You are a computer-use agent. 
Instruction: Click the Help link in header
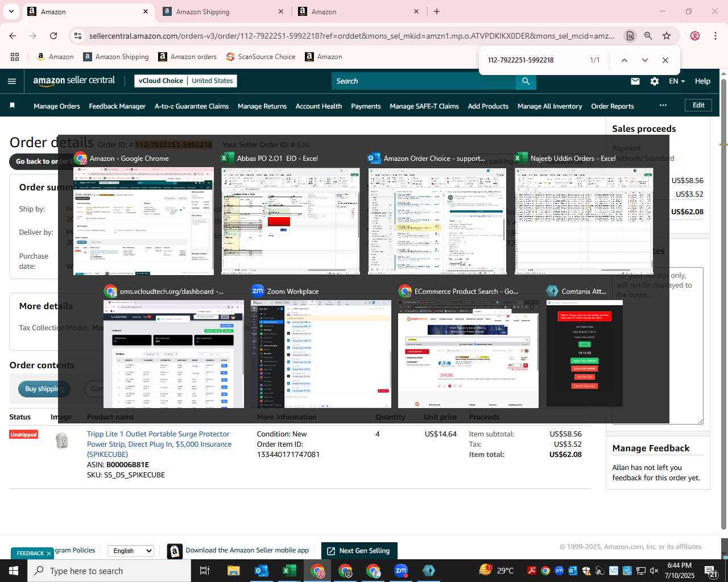(x=702, y=81)
